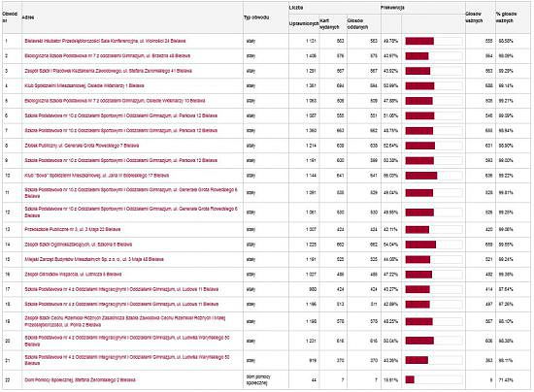Viewport: 534px width, 392px height.
Task: Click the "dom pomocy społecznej" type cell
Action: pos(258,380)
